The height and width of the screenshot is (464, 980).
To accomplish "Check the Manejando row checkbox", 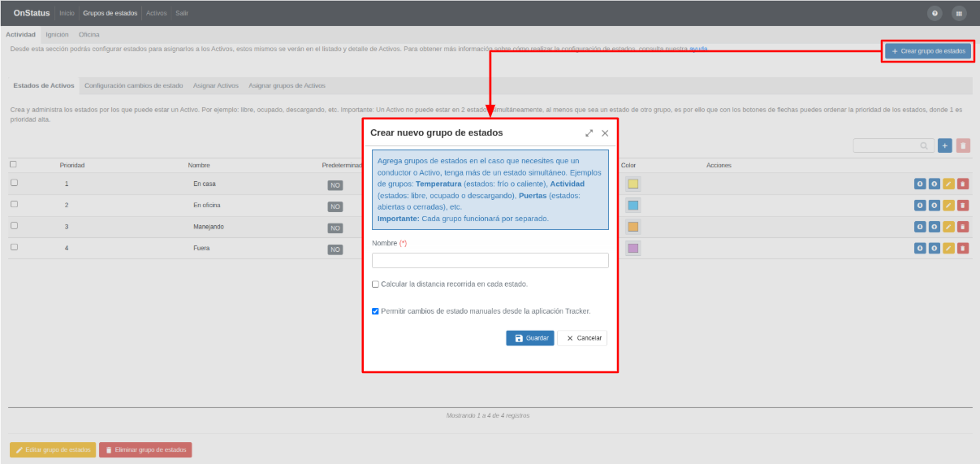I will pos(13,225).
